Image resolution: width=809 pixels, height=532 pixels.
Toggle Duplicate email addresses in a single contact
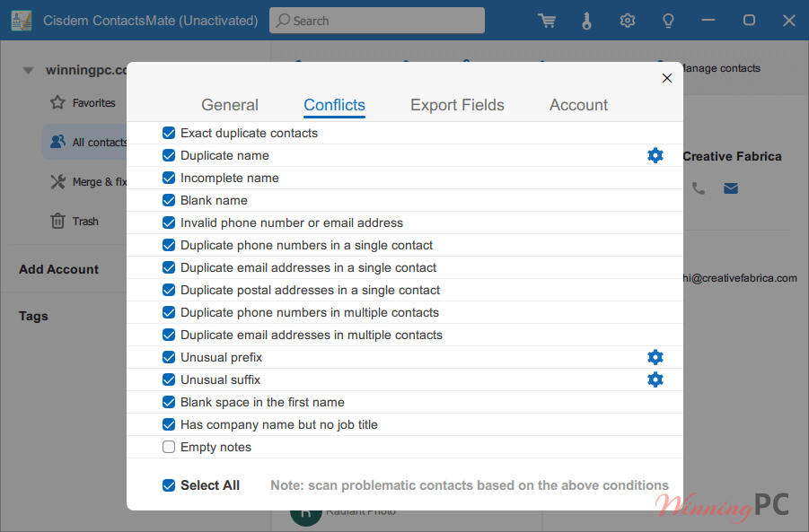click(x=169, y=267)
